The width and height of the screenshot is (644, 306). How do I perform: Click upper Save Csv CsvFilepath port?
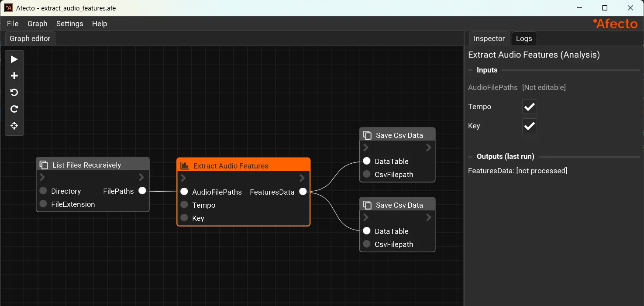[367, 174]
